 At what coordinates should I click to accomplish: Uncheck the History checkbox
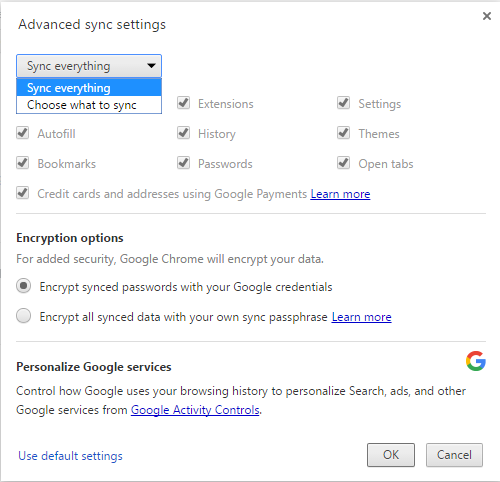(x=183, y=133)
